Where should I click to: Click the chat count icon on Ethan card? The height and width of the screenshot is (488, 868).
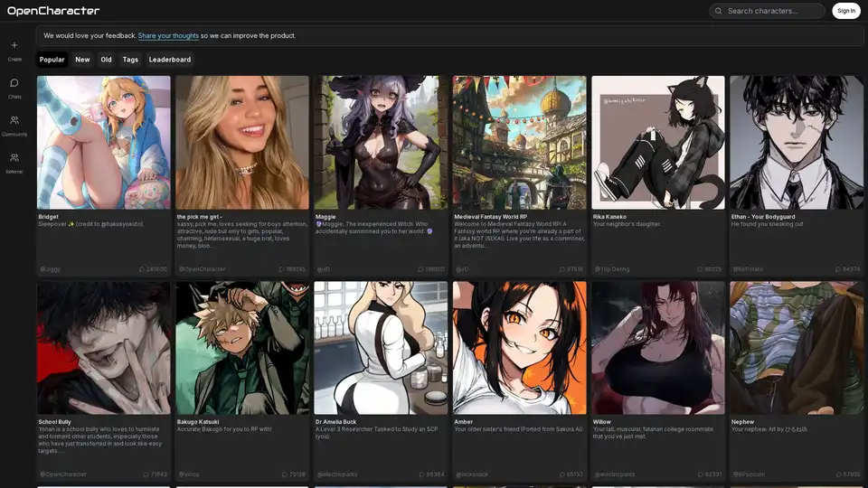[837, 269]
